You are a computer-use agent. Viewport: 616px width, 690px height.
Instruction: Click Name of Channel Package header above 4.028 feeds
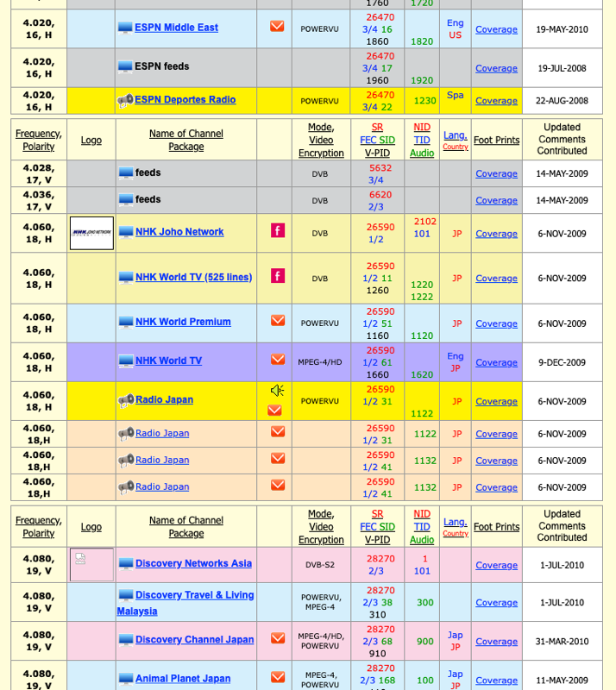(186, 140)
